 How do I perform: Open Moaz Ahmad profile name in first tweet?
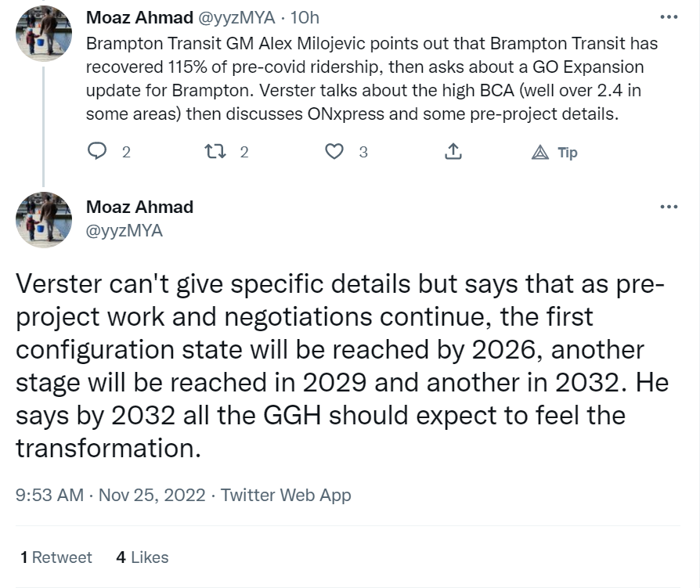[x=139, y=18]
